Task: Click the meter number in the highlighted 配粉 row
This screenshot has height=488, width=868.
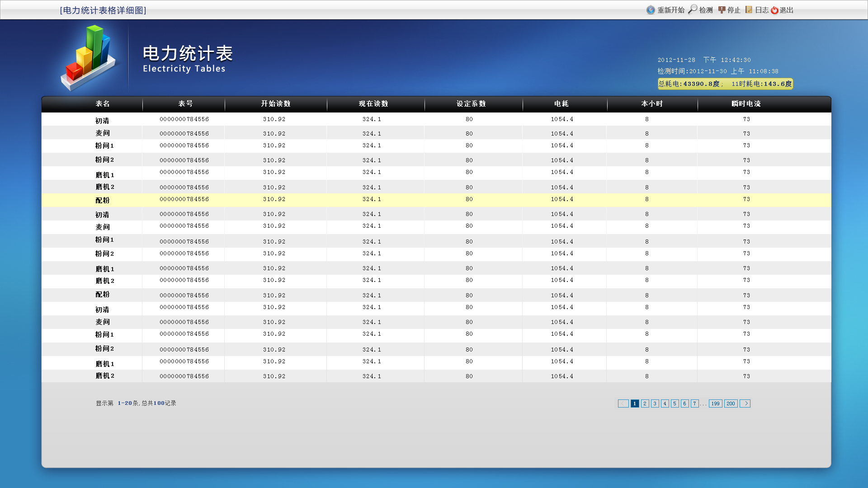Action: pos(184,199)
